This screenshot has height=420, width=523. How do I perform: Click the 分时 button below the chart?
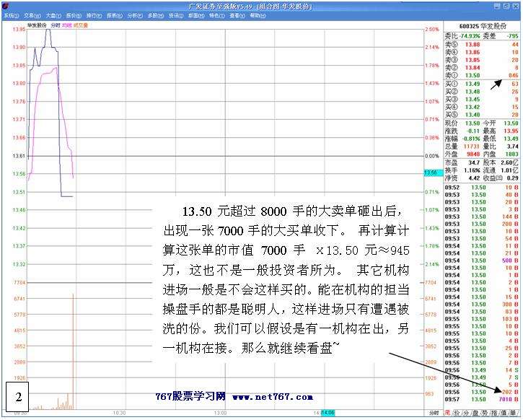pos(434,412)
